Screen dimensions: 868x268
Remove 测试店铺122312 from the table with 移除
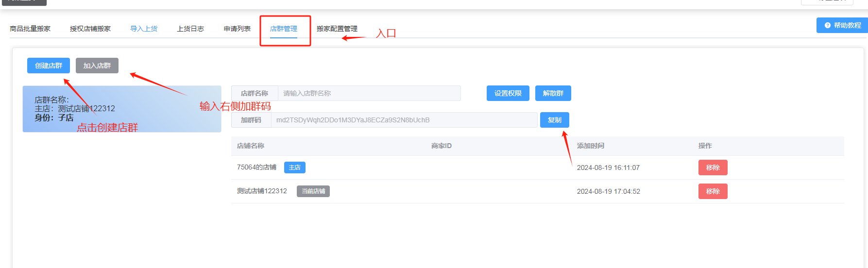point(713,191)
